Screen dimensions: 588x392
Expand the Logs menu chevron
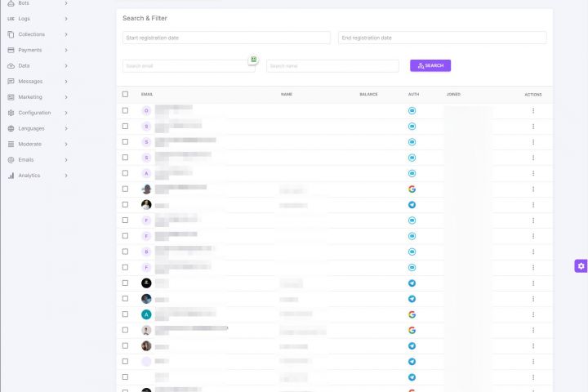click(x=66, y=19)
